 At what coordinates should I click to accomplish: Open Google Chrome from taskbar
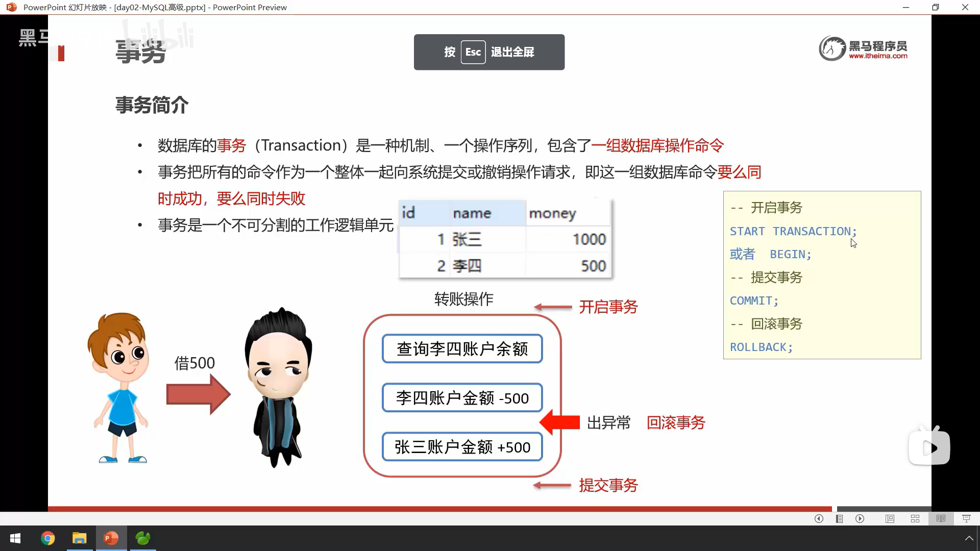(x=47, y=538)
